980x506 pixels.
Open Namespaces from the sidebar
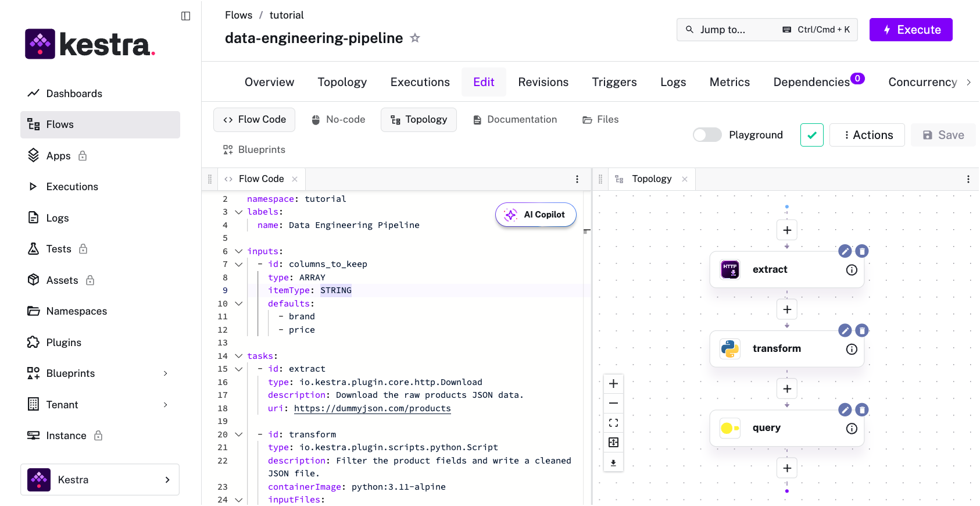(x=100, y=311)
